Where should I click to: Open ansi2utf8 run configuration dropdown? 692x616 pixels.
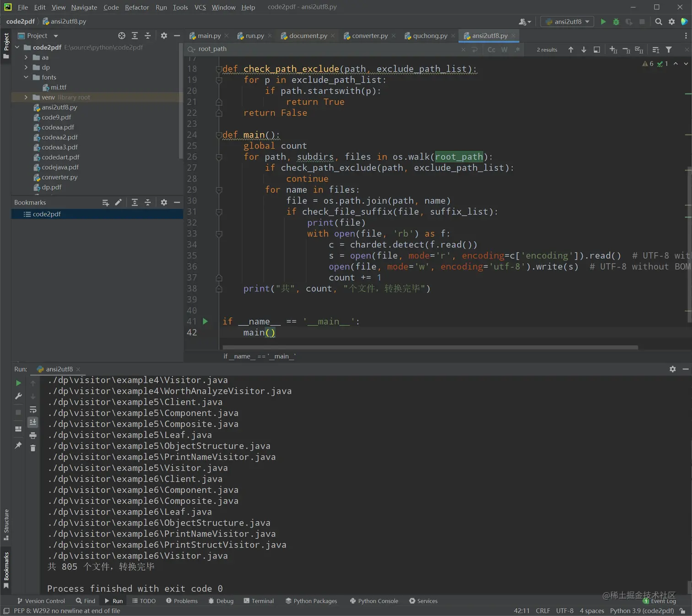568,22
